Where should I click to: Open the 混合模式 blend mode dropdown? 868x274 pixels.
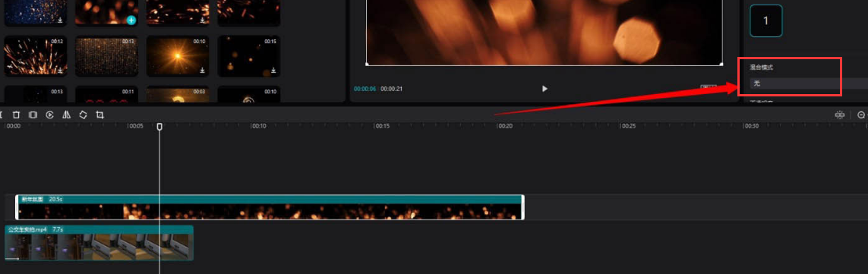tap(809, 83)
